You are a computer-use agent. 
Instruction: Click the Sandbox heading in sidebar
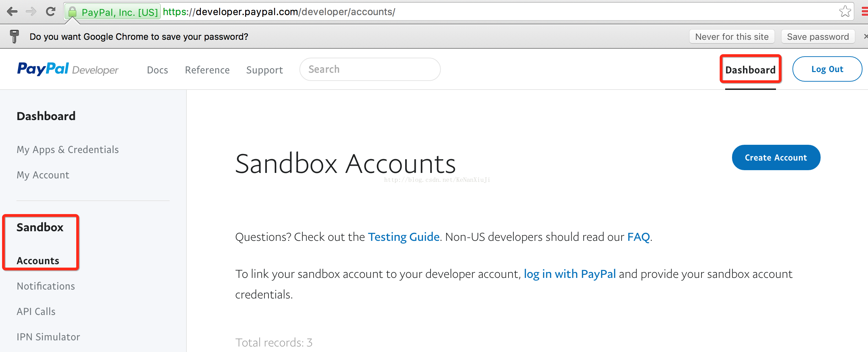click(x=40, y=227)
